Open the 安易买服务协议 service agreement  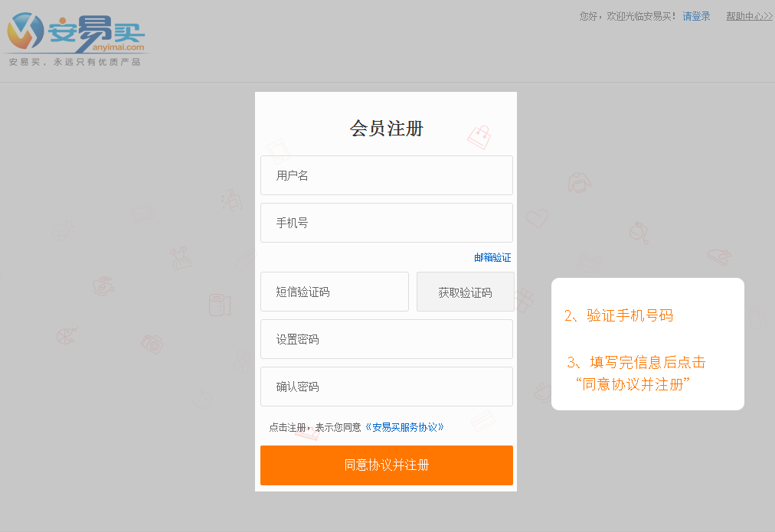click(404, 427)
